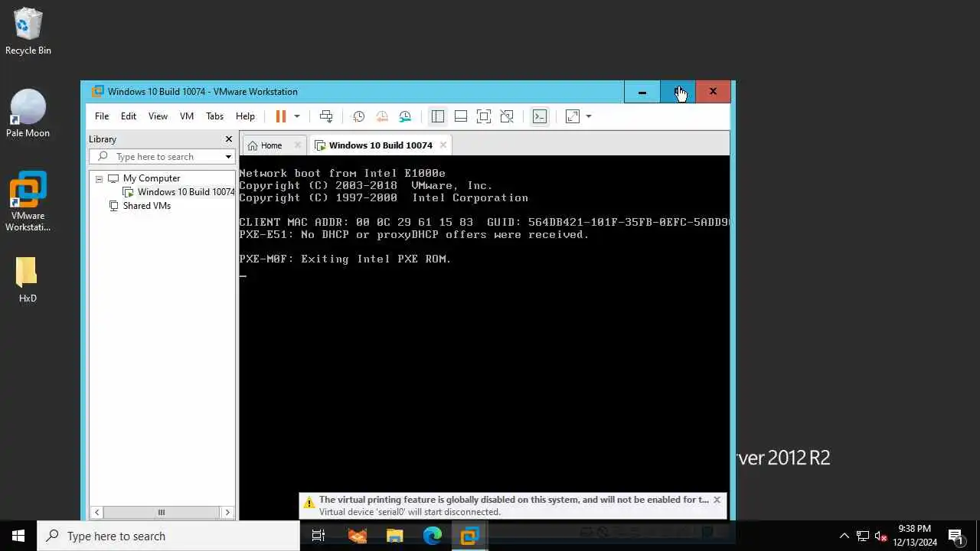Click the library horizontal scrollbar thumb
Screen dimensions: 980x551
(x=161, y=513)
